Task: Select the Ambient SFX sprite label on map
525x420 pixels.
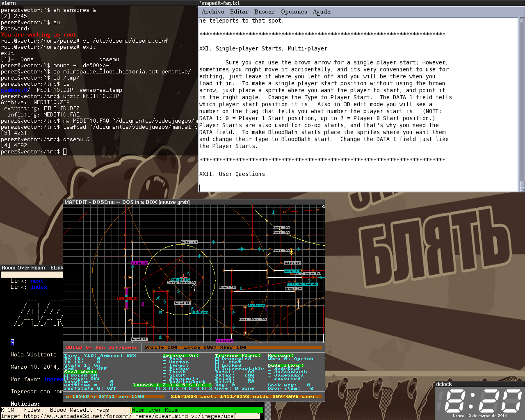Action: coord(180,280)
